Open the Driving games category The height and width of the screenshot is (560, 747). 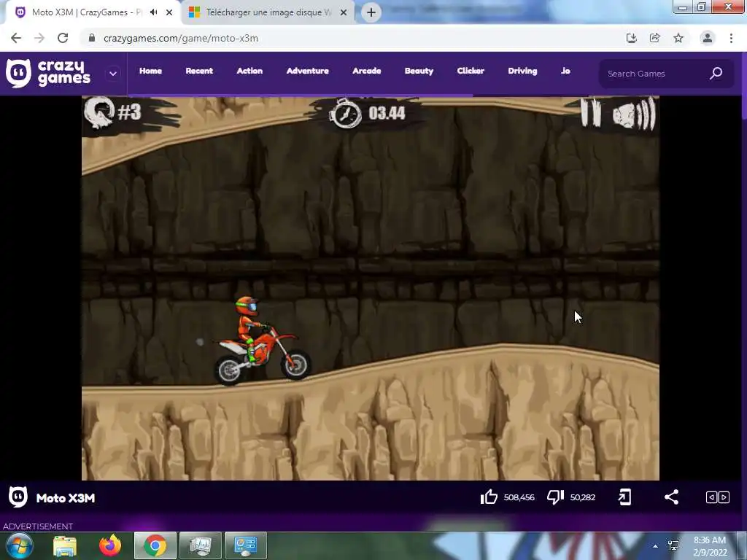coord(522,71)
